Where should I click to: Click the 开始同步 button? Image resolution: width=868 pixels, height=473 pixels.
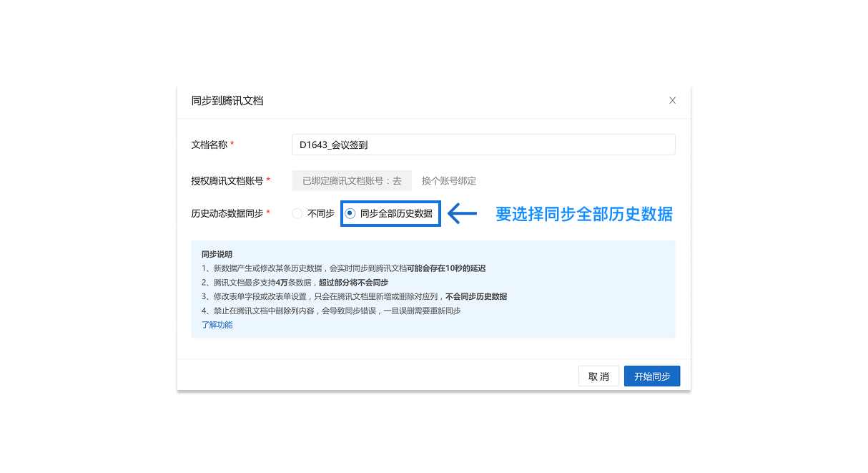point(652,376)
